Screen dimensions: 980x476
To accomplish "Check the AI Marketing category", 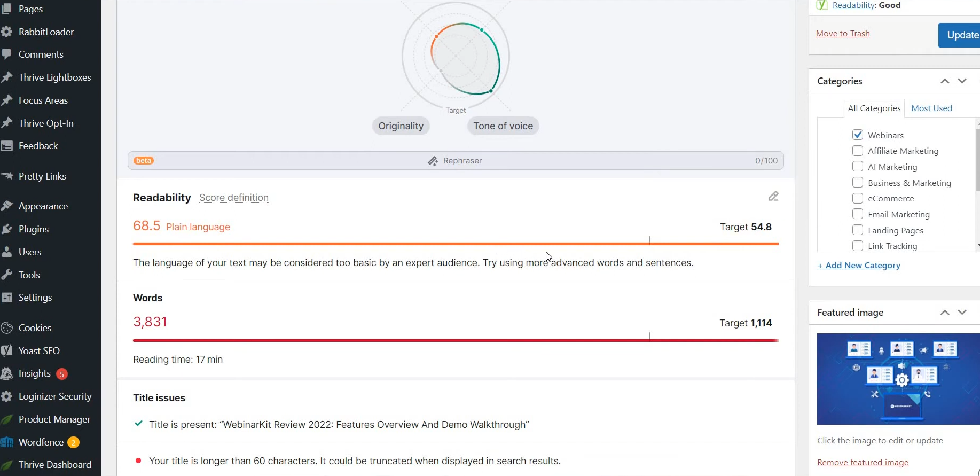I will [x=858, y=167].
